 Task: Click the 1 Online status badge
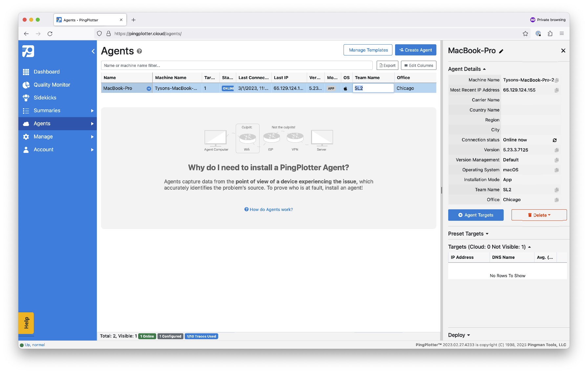click(147, 336)
